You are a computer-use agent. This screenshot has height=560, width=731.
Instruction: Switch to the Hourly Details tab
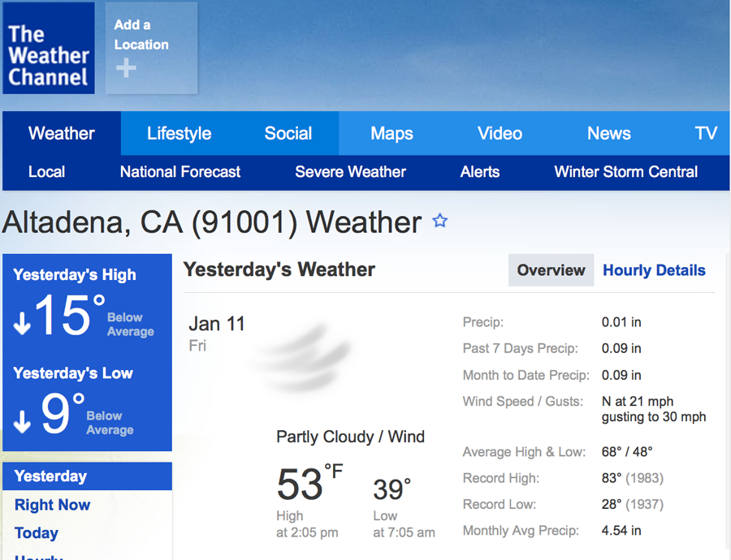click(654, 270)
